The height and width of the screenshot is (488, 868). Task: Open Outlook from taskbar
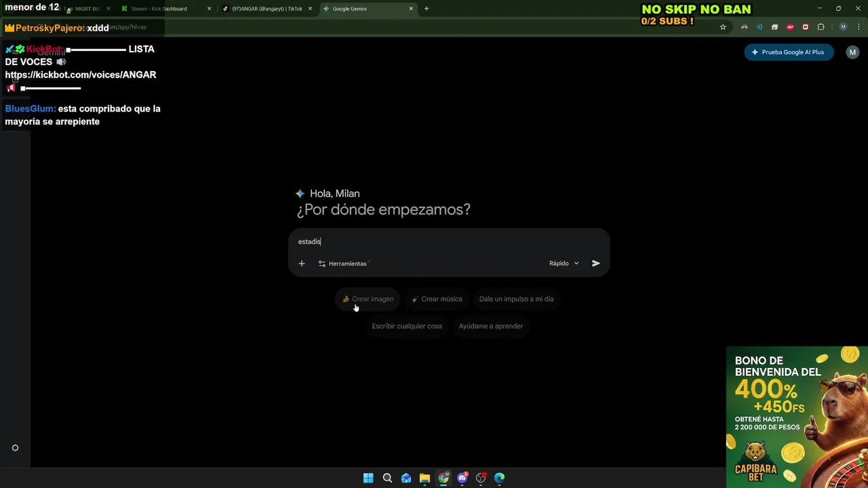coord(406,478)
